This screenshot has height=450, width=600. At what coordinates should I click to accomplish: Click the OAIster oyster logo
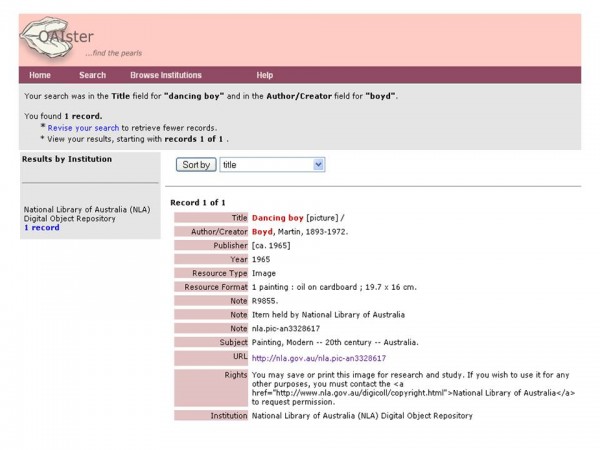(x=57, y=37)
